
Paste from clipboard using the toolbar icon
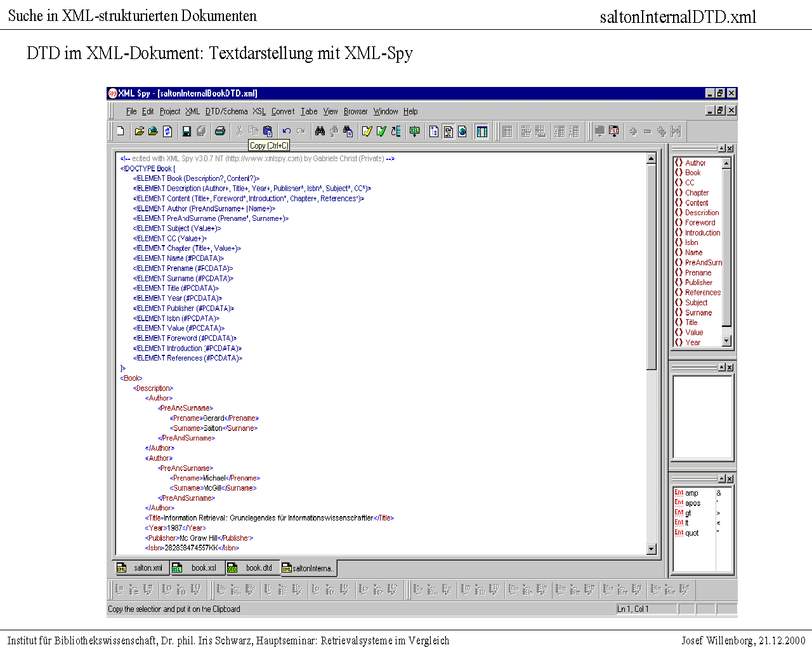click(x=268, y=131)
